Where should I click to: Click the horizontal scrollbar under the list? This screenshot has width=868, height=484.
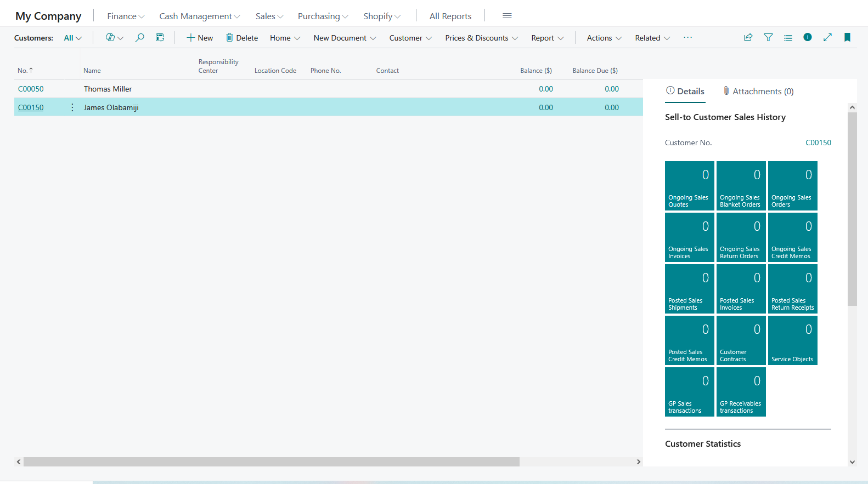pos(271,462)
